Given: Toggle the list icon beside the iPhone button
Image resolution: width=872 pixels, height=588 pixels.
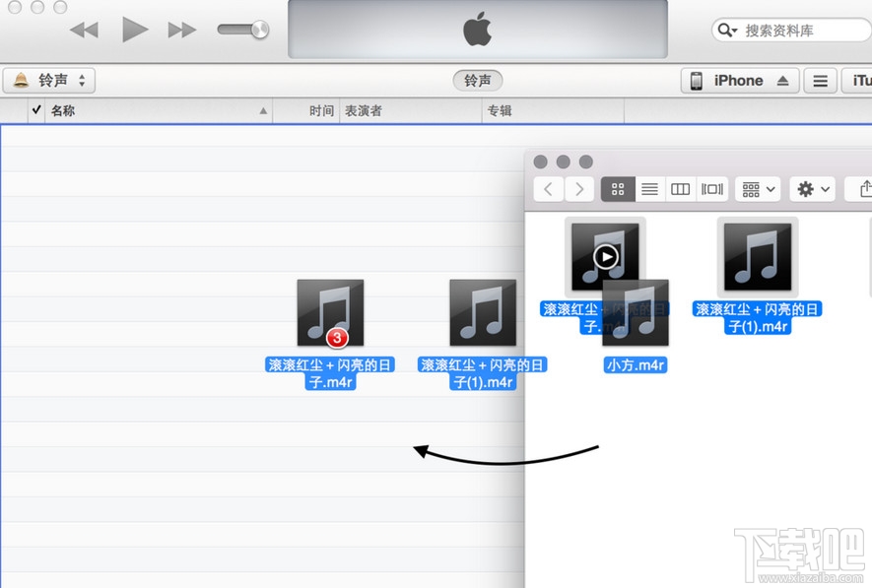Looking at the screenshot, I should click(x=820, y=80).
